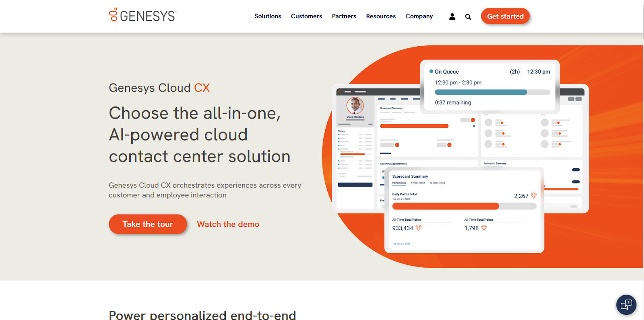Click the diamond icon beside 933,434

pyautogui.click(x=419, y=228)
